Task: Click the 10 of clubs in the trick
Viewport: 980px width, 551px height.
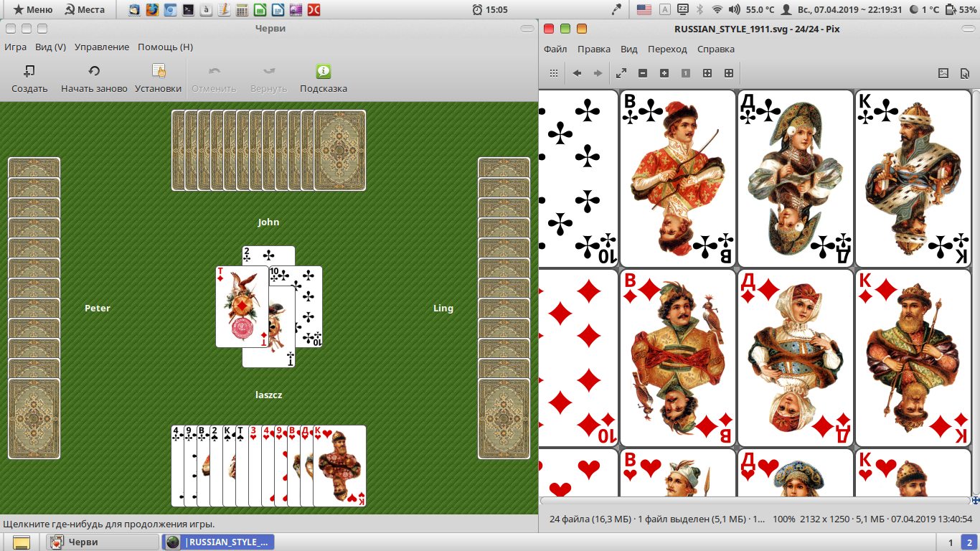Action: [308, 306]
